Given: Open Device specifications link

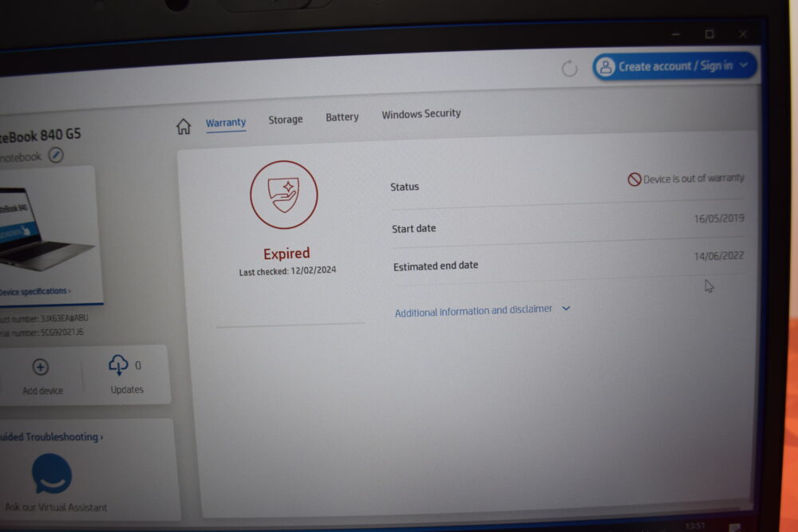Looking at the screenshot, I should [x=35, y=291].
